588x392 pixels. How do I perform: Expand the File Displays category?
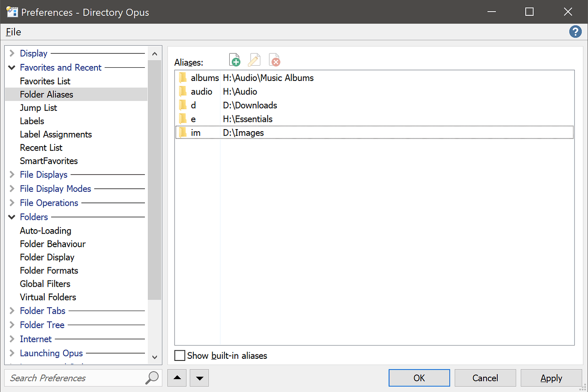tap(12, 174)
